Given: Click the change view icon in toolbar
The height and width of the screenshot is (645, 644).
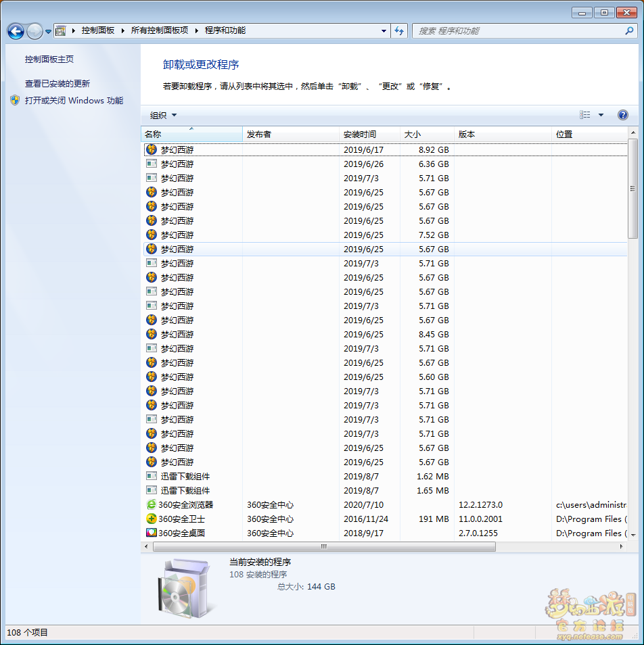Looking at the screenshot, I should pos(584,115).
